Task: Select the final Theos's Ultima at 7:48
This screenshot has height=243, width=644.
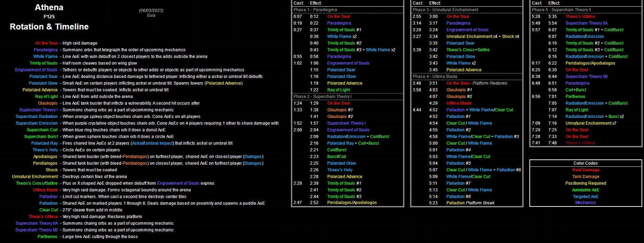Action: [x=580, y=143]
